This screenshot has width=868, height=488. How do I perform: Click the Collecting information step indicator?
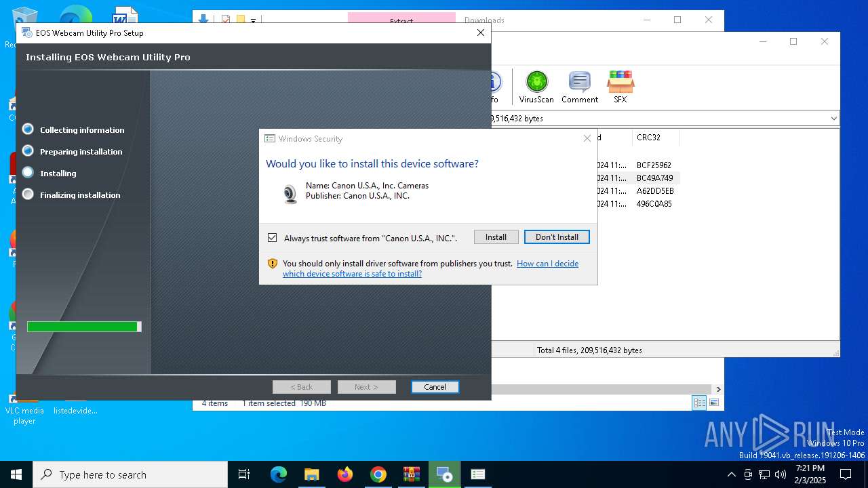click(28, 129)
